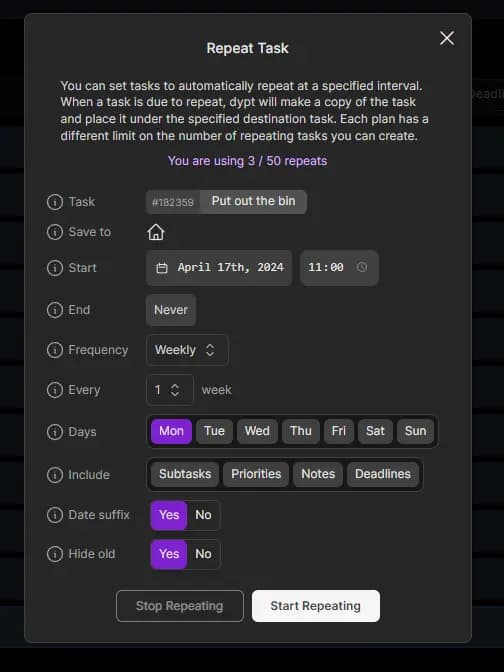Click the info icon beside Task
This screenshot has height=672, width=504.
click(54, 201)
